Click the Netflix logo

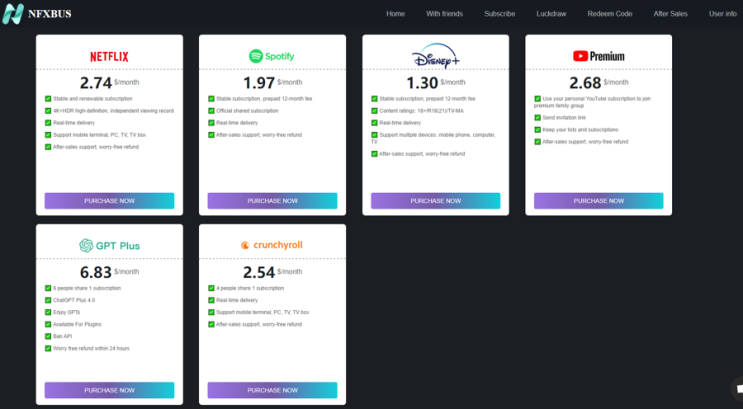point(109,56)
